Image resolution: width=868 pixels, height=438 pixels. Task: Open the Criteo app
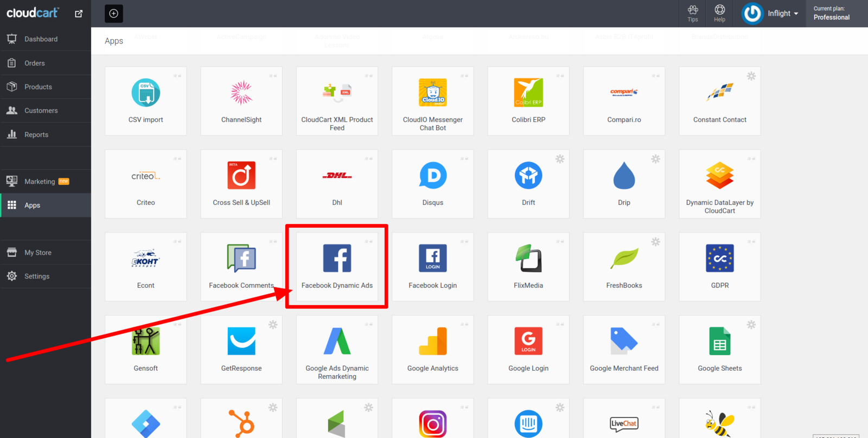click(x=145, y=184)
